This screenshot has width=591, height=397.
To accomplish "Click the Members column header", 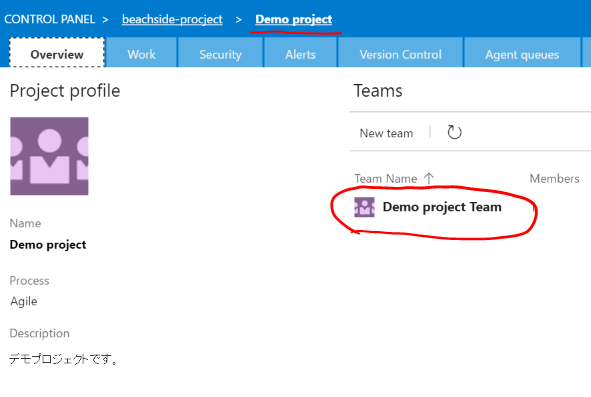I will [x=554, y=178].
